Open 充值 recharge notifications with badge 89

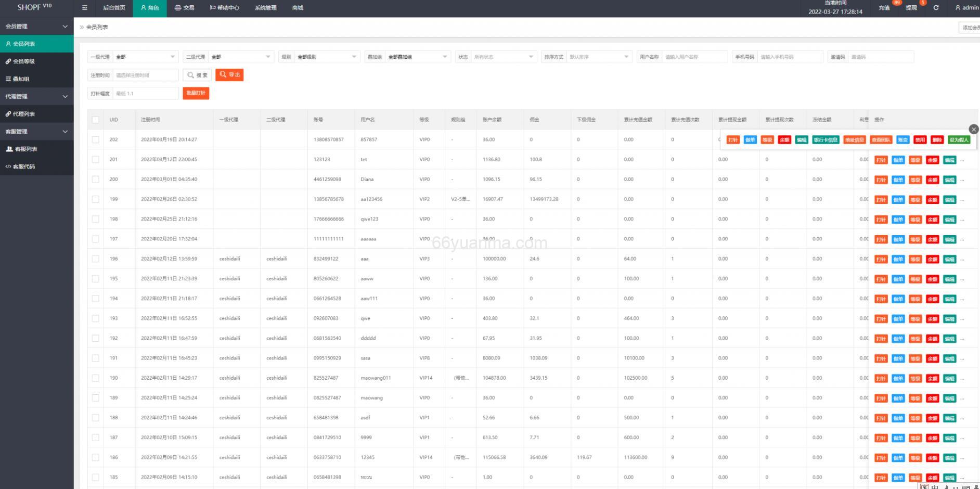point(884,8)
